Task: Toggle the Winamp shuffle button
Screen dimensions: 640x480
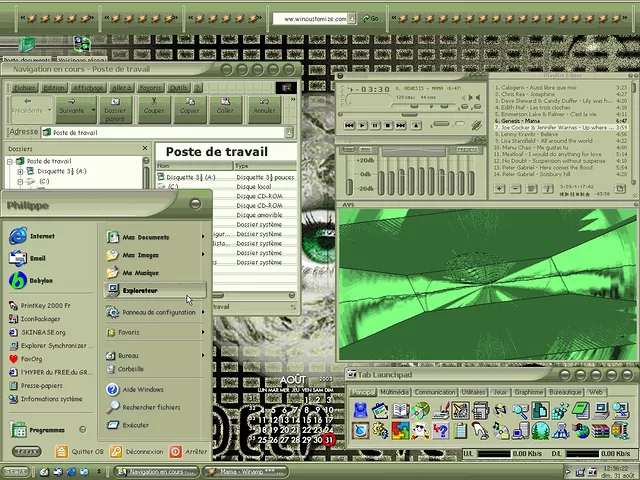Action: coord(440,126)
